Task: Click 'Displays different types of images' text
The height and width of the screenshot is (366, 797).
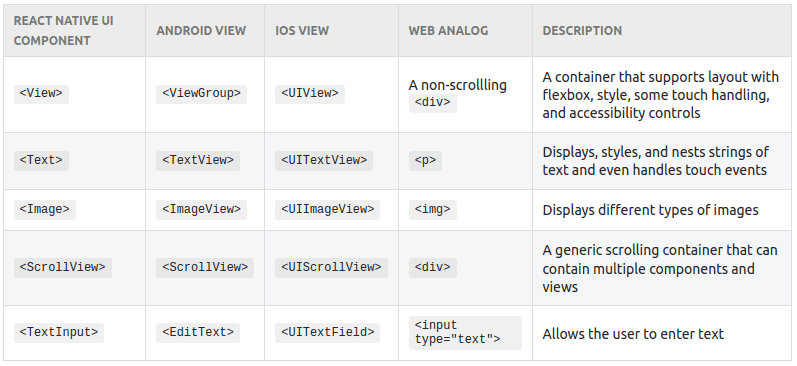Action: click(650, 210)
